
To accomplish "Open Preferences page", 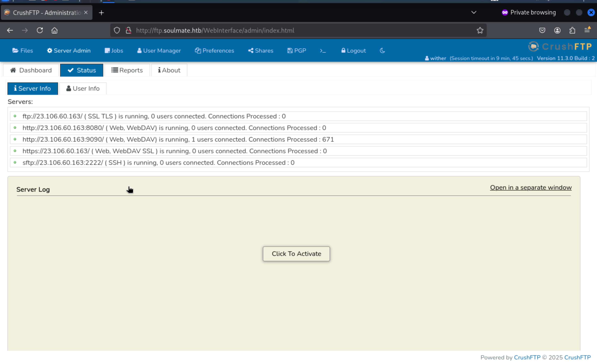I will (x=214, y=51).
